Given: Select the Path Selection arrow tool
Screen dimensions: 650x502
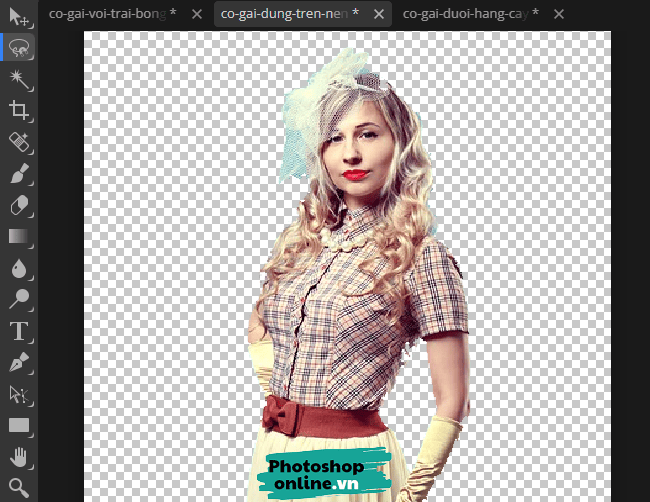Looking at the screenshot, I should tap(19, 394).
